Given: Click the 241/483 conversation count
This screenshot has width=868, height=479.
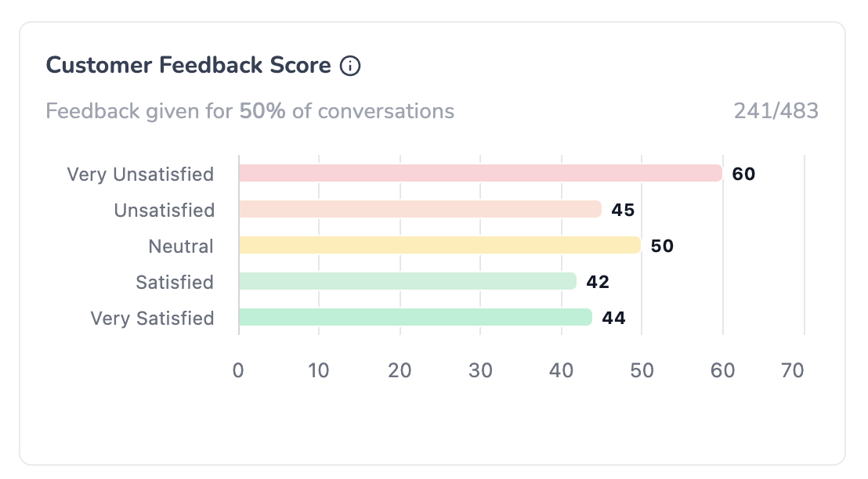Looking at the screenshot, I should point(776,111).
